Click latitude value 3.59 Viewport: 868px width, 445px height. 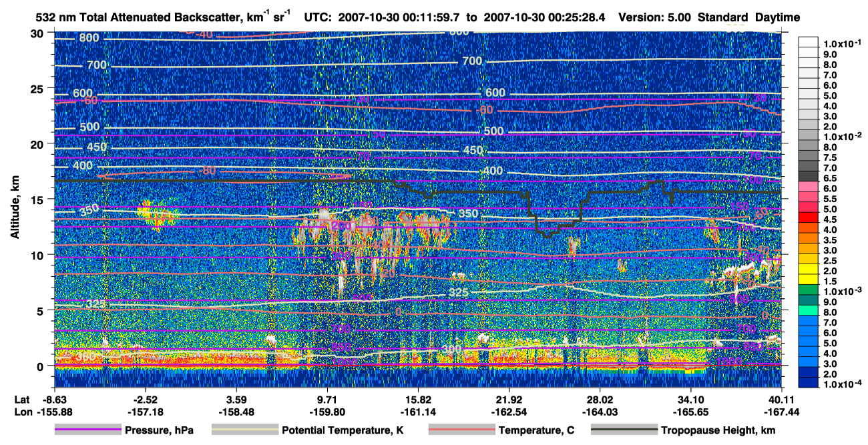[x=236, y=399]
